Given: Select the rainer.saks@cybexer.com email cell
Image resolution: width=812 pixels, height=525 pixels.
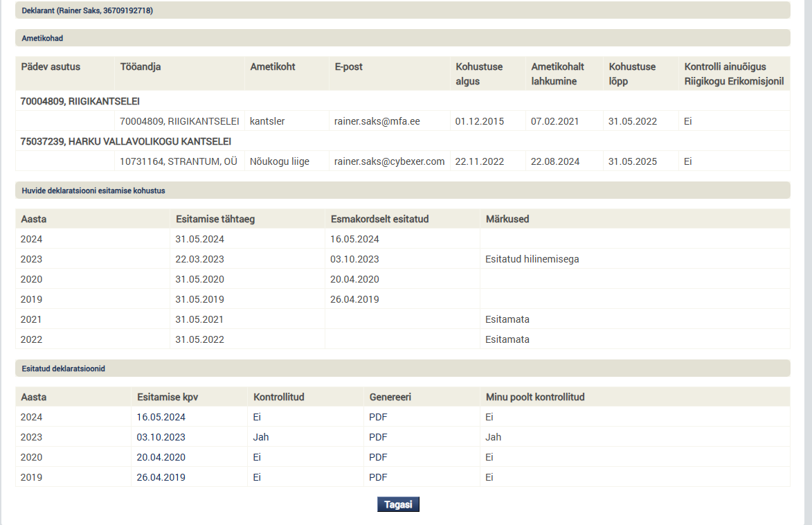Looking at the screenshot, I should [390, 161].
